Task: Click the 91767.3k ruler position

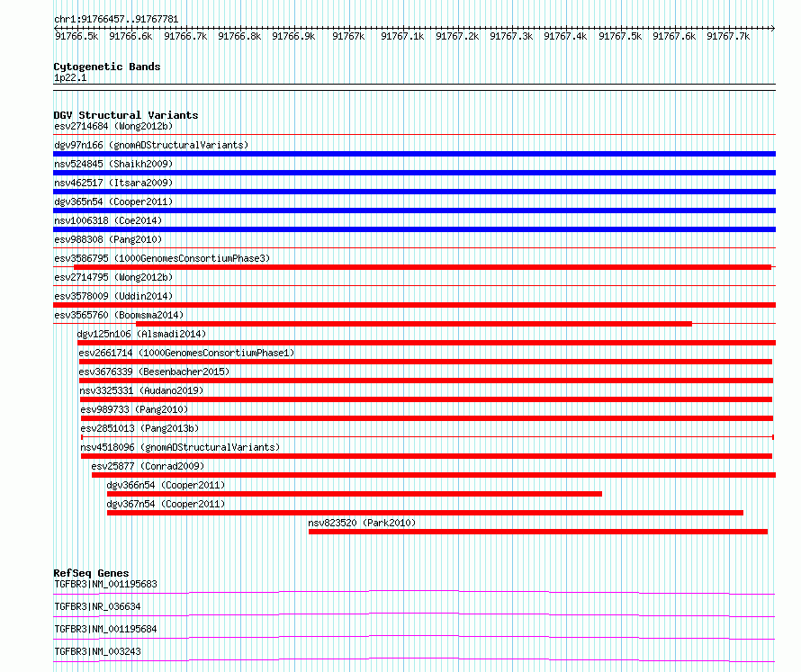Action: (x=511, y=36)
